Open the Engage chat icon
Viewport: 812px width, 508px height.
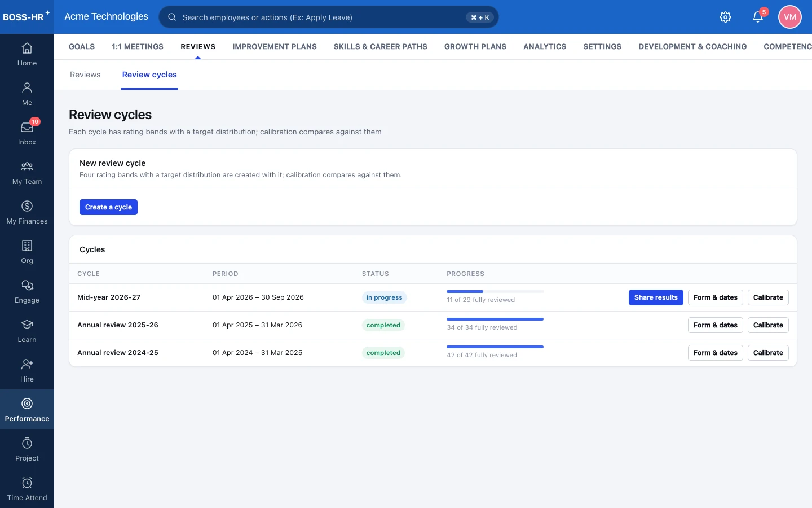point(27,285)
